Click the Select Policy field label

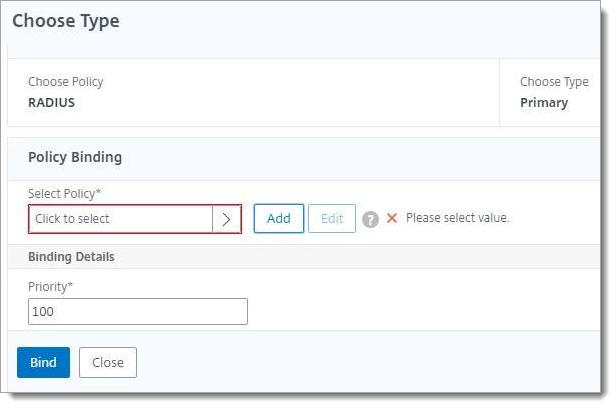[66, 193]
